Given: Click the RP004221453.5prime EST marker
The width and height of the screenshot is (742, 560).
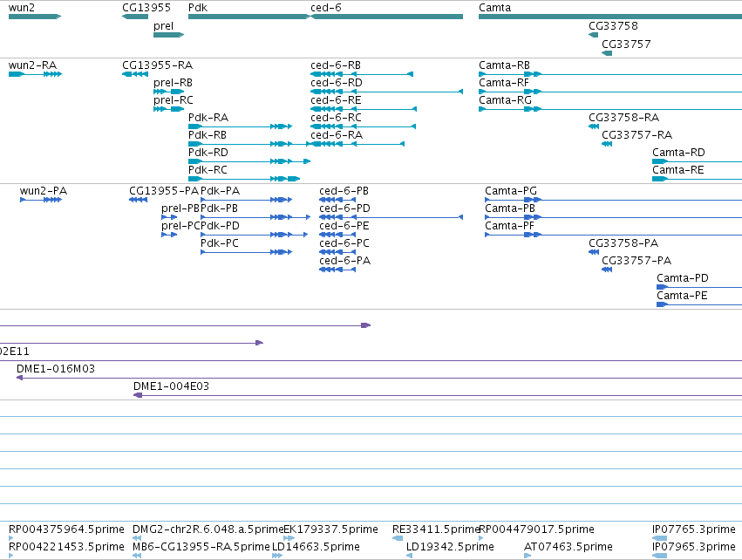Looking at the screenshot, I should (10, 556).
